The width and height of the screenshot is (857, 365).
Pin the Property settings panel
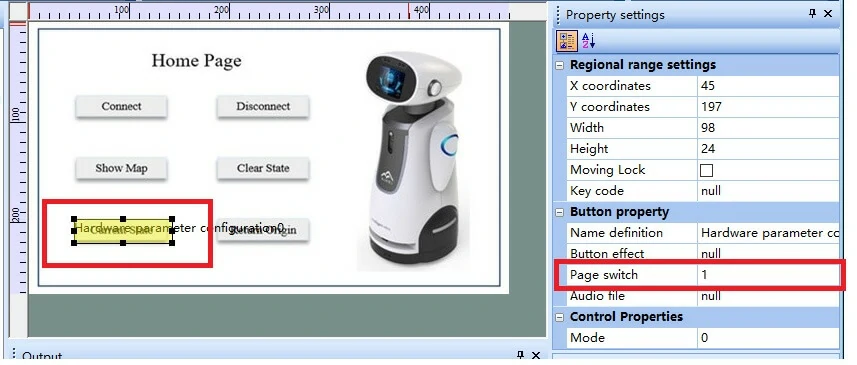pyautogui.click(x=812, y=14)
